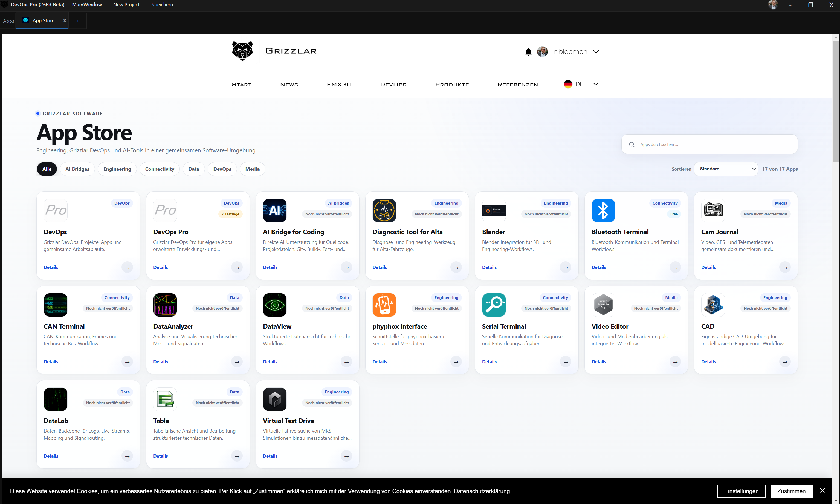
Task: Click the Apps durchsuchen search field
Action: [709, 144]
